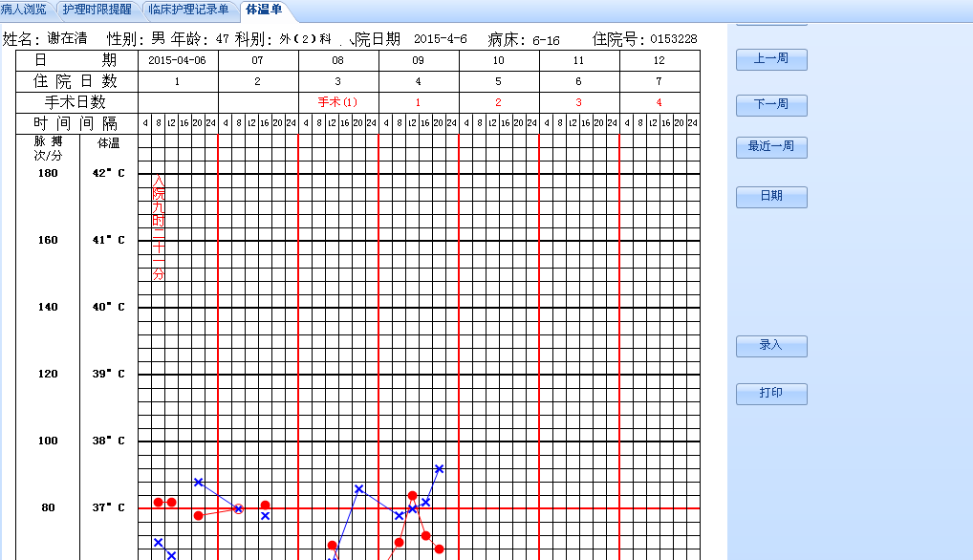
Task: Show the latest week via 最近一周
Action: [x=771, y=147]
